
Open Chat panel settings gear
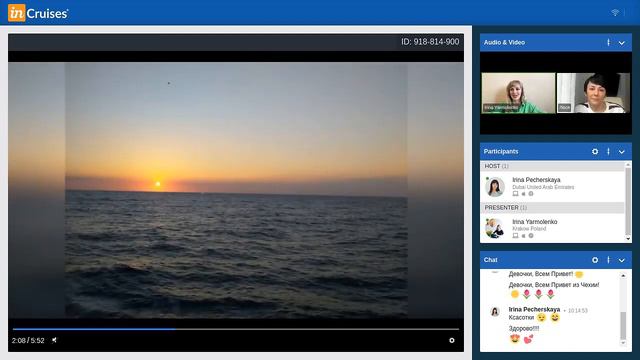click(x=595, y=260)
